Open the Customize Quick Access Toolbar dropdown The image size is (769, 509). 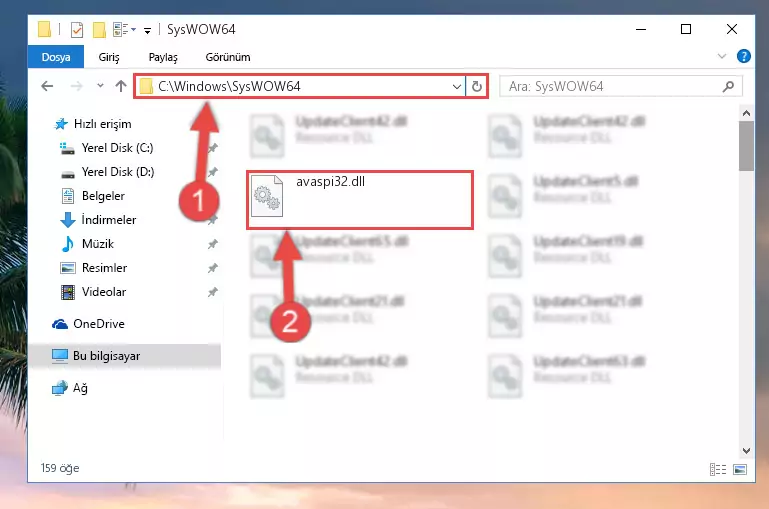(147, 31)
